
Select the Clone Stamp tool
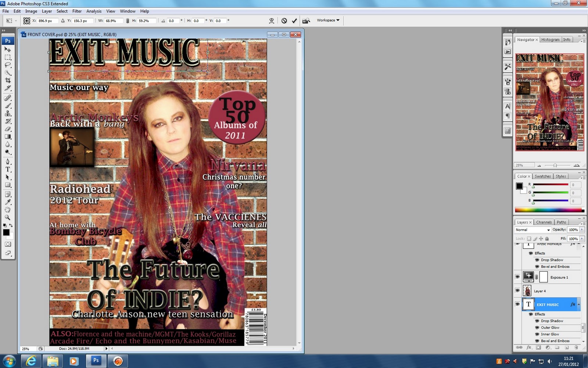[x=8, y=113]
